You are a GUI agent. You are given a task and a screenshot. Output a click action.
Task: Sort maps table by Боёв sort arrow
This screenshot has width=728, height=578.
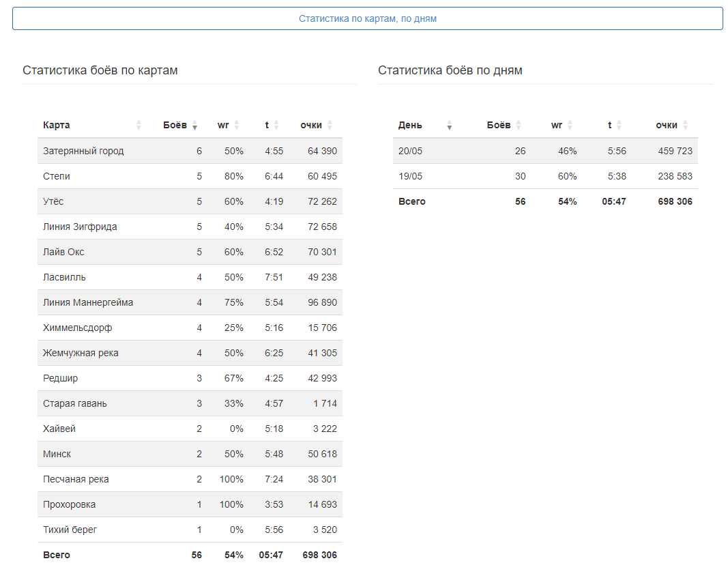[x=194, y=125]
